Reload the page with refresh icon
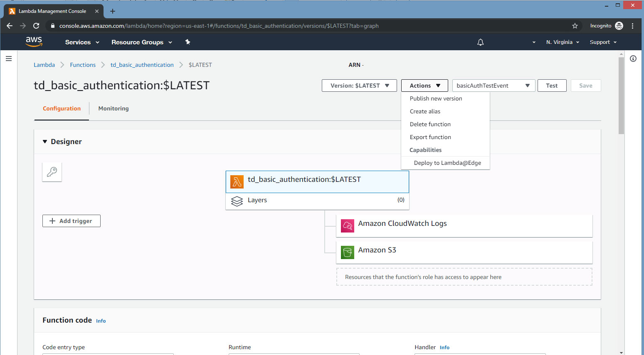Image resolution: width=644 pixels, height=355 pixels. click(x=36, y=26)
